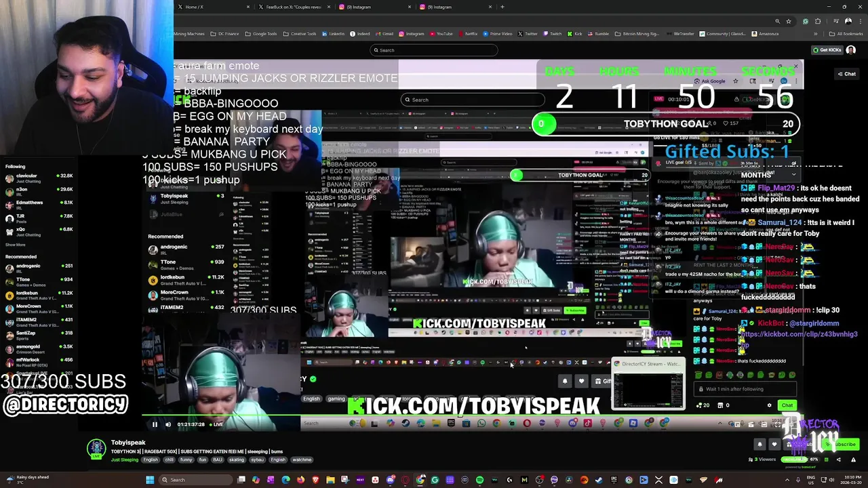Toggle channel notifications bell icon
This screenshot has width=868, height=488.
pyautogui.click(x=759, y=445)
